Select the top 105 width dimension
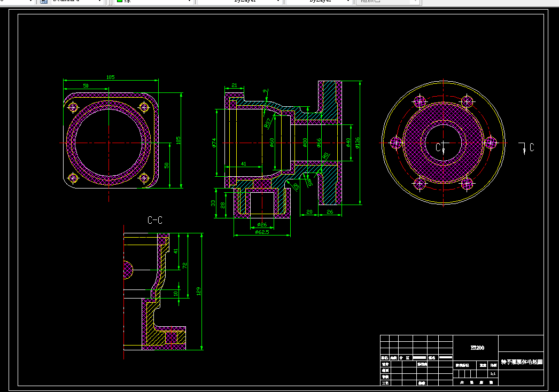559x392 pixels. click(111, 77)
